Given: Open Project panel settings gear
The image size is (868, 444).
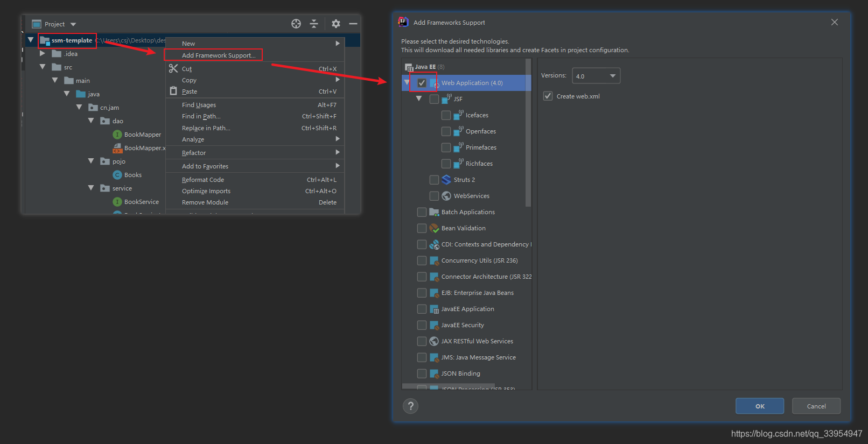Looking at the screenshot, I should tap(336, 24).
